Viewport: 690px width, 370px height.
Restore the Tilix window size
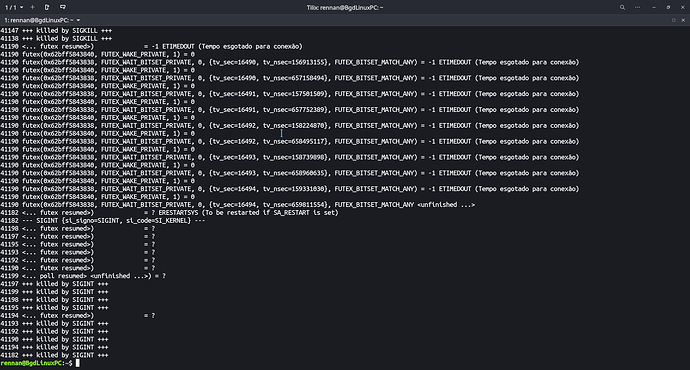[x=668, y=7]
